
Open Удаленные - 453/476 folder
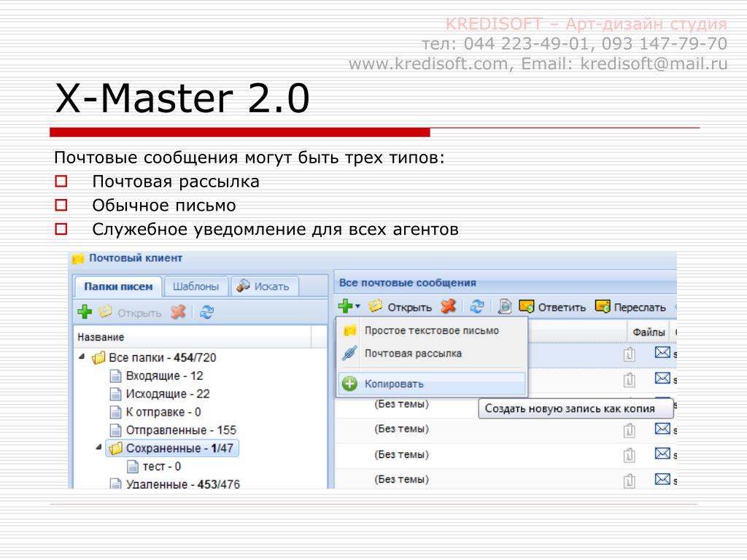click(x=175, y=483)
